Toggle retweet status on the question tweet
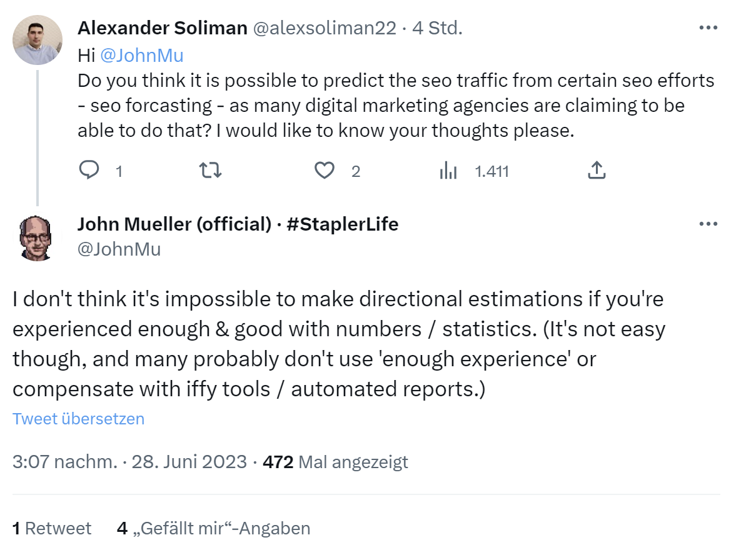This screenshot has width=736, height=560. [x=210, y=170]
